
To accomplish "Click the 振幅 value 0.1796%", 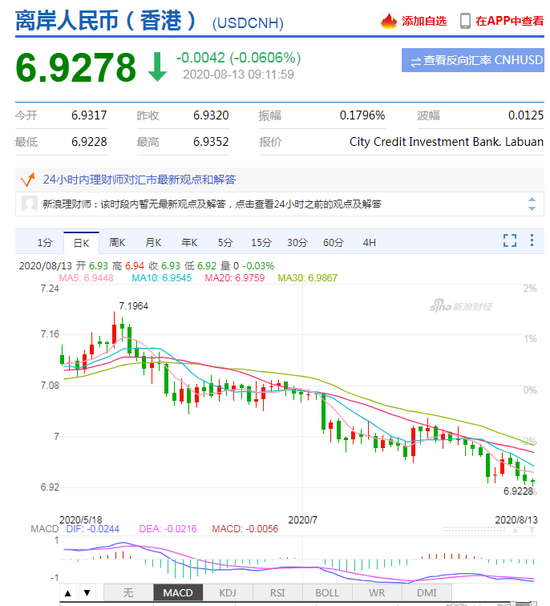I will [x=362, y=115].
